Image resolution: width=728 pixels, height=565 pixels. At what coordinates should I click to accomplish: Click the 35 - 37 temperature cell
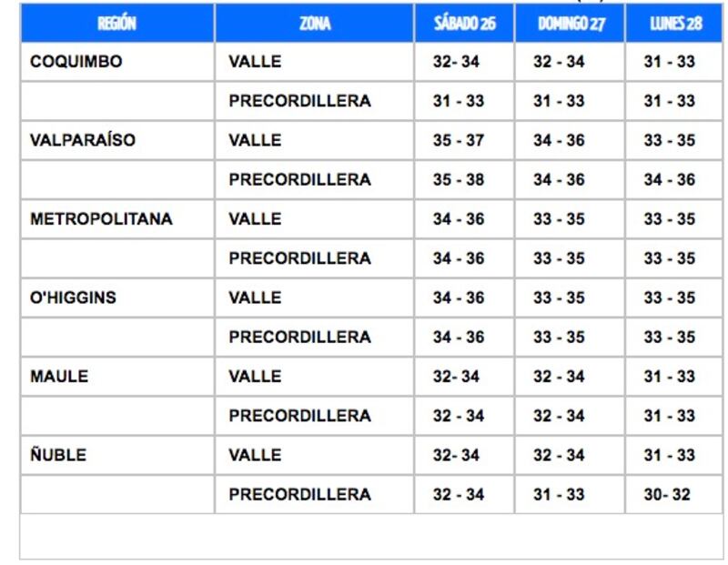[x=464, y=140]
